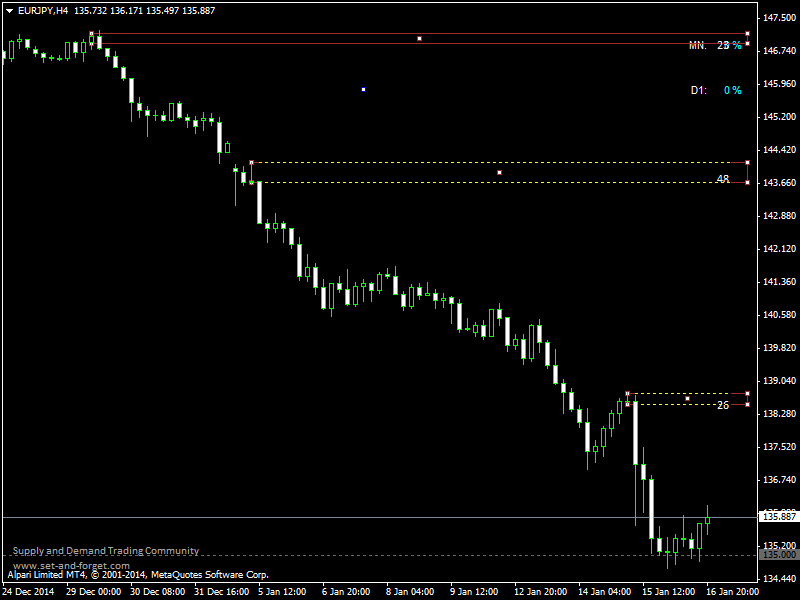Click time scale label 5 Jan 12:00
Screen dimensions: 800x600
(x=282, y=592)
